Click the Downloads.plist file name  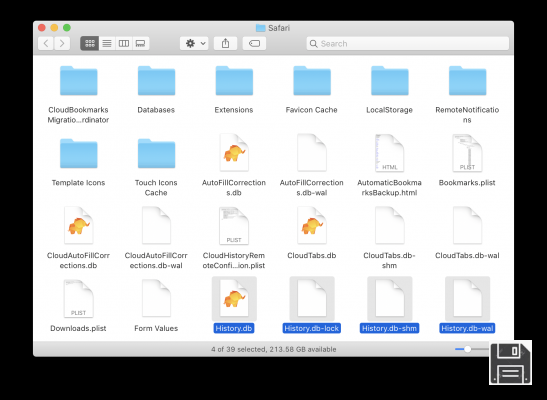(x=78, y=328)
